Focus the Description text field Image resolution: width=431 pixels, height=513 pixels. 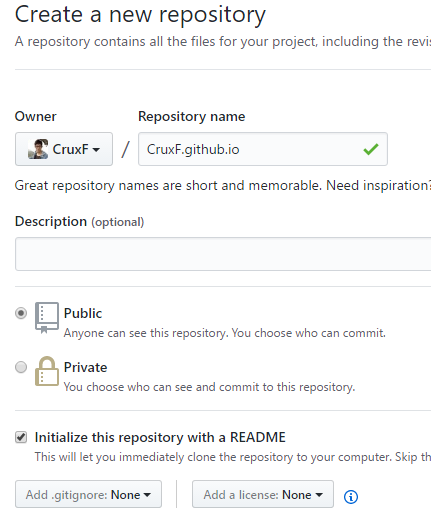[223, 254]
